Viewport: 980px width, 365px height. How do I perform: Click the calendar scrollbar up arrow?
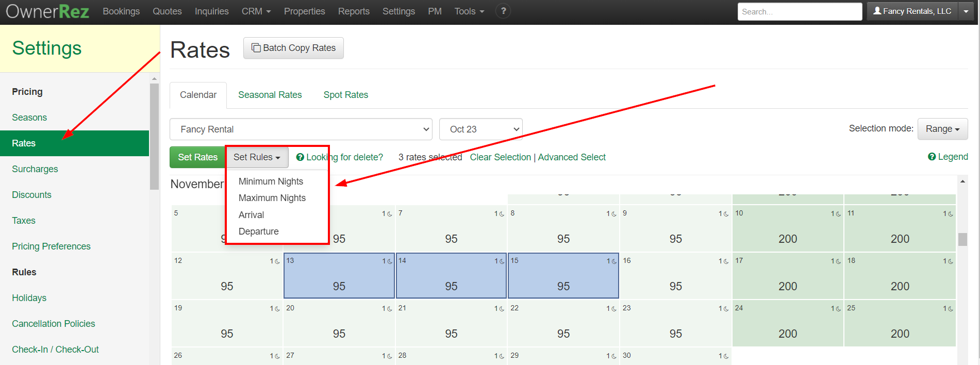962,181
